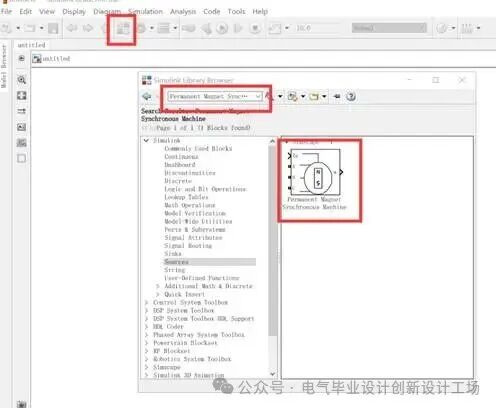Select DSP System Toolbox in library tree
The width and height of the screenshot is (496, 408).
pyautogui.click(x=183, y=311)
